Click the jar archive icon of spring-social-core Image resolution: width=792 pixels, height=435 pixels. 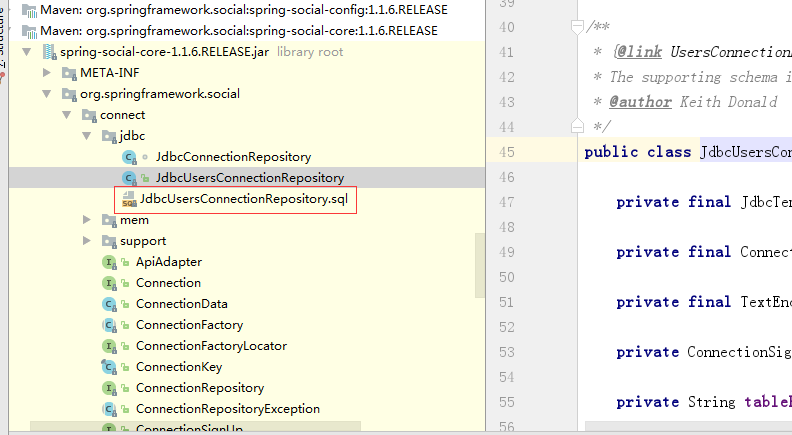[x=50, y=52]
